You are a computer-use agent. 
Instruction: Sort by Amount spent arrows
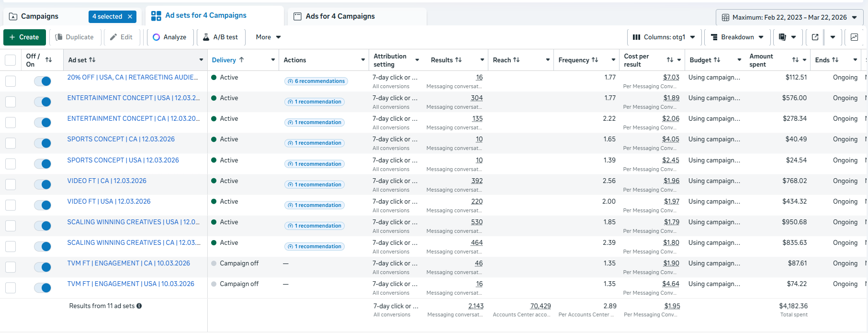(795, 60)
